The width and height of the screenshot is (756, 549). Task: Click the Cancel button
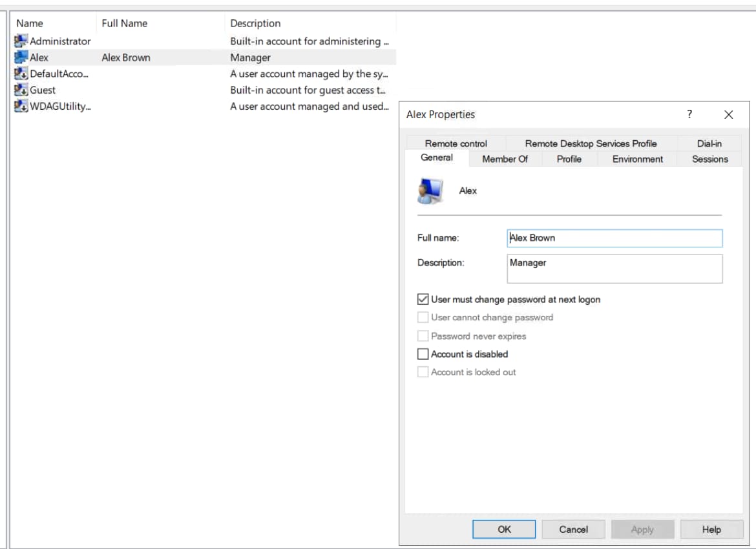(573, 530)
